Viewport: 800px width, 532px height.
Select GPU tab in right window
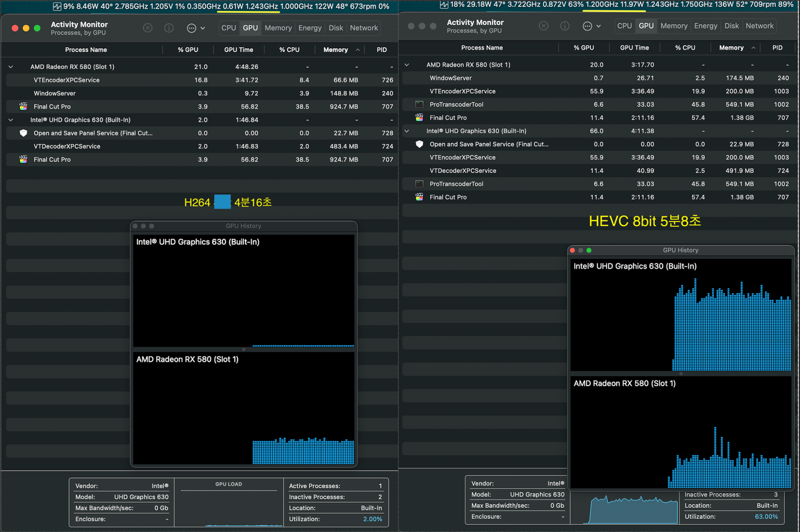[x=646, y=26]
